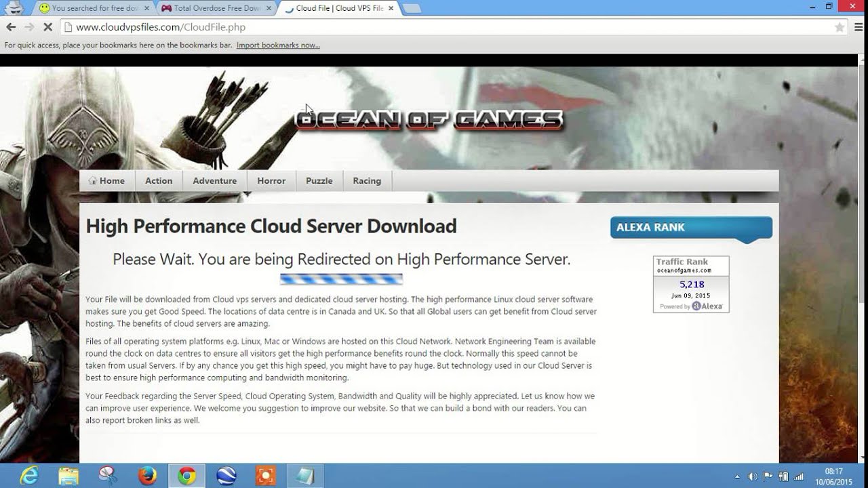Click the Alexa Traffic Rank widget

691,284
